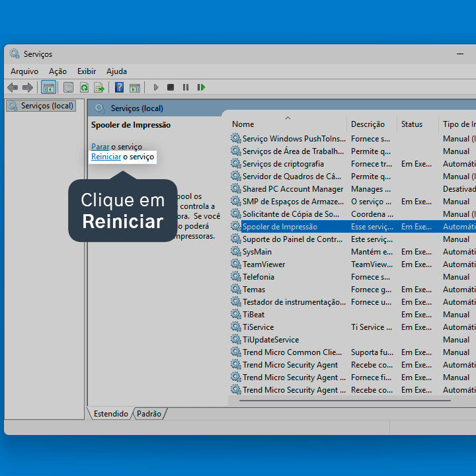Select the Testador de instrumentação row
476x476 pixels.
[x=353, y=302]
